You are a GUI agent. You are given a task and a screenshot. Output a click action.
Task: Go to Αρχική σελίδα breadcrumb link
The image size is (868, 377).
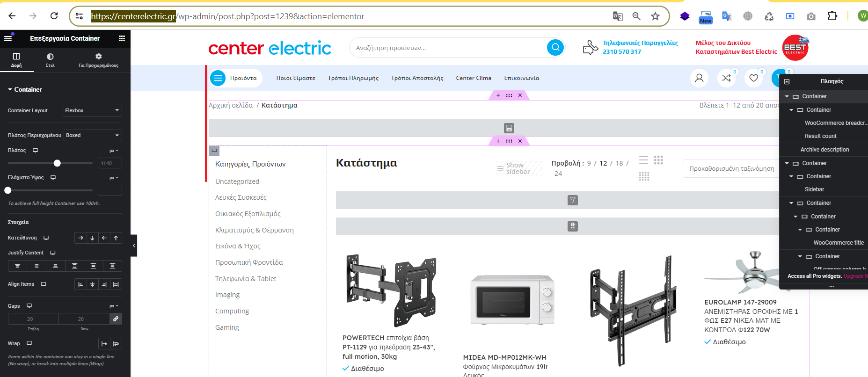pyautogui.click(x=231, y=105)
